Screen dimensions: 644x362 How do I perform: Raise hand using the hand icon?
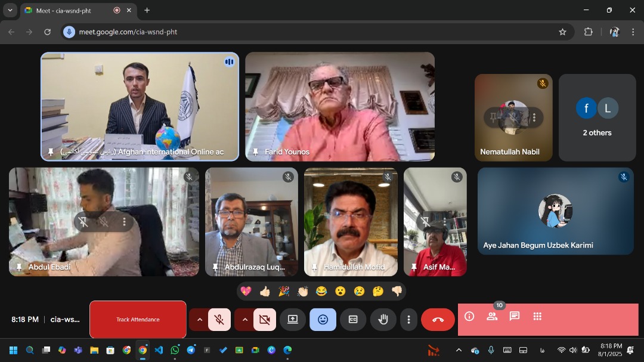pos(383,320)
